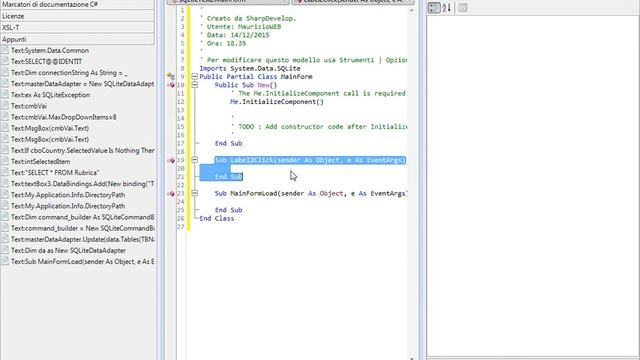This screenshot has height=360, width=640.
Task: Click the Public Sub New() line
Action: [246, 85]
